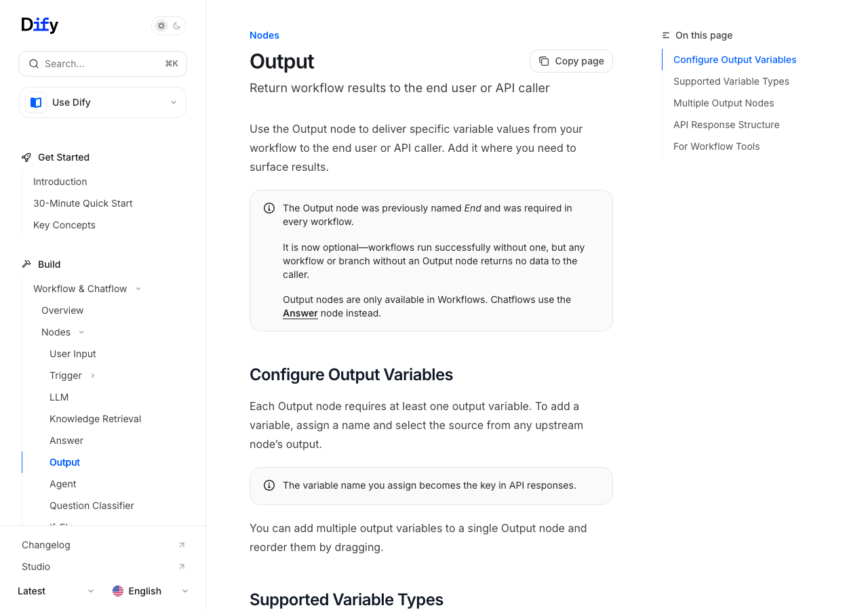This screenshot has height=610, width=868.
Task: Go to Supported Variable Types section
Action: click(x=731, y=81)
